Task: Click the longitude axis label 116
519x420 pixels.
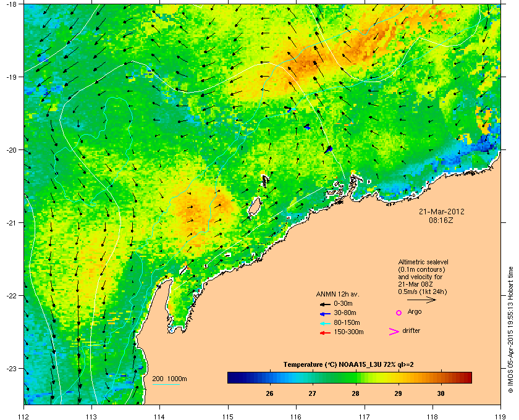Action: (296, 417)
